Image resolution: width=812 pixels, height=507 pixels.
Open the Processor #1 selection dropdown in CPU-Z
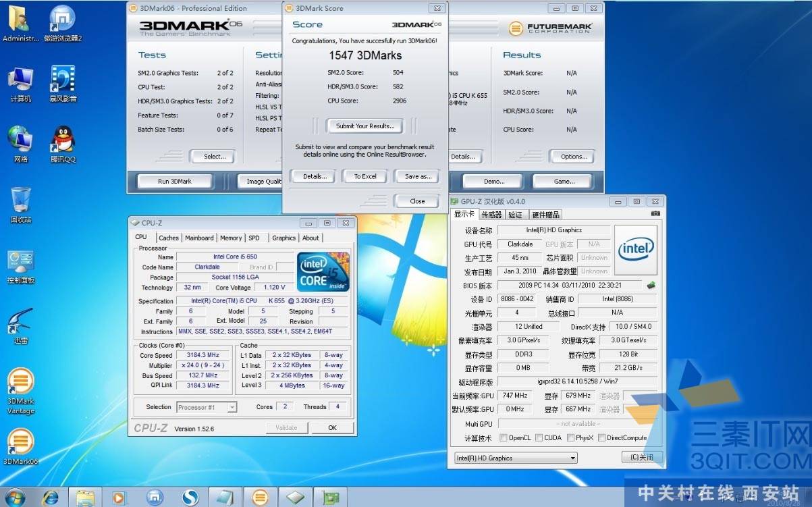coord(207,407)
